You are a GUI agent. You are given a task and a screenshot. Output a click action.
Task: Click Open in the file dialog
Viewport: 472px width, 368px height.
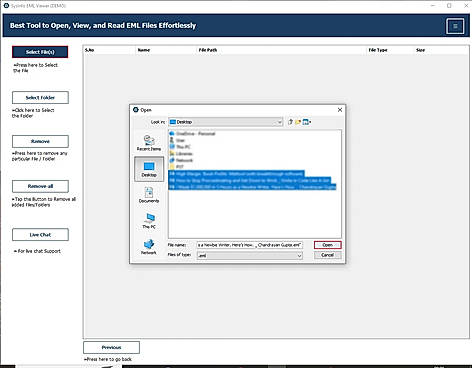327,245
